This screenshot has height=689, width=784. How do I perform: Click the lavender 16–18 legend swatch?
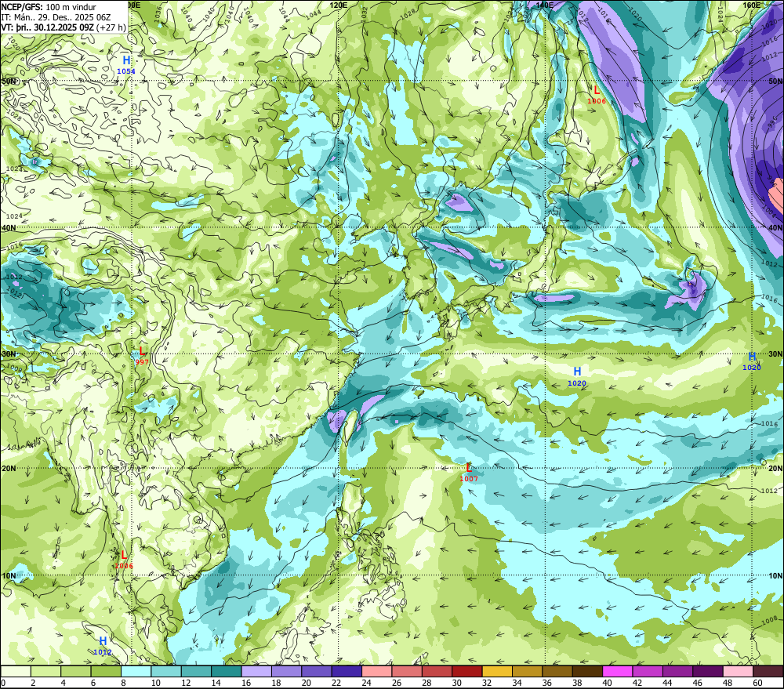coord(256,671)
